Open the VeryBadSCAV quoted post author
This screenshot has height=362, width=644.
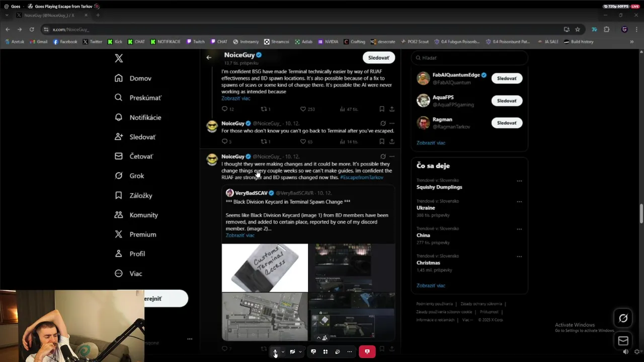coord(251,193)
